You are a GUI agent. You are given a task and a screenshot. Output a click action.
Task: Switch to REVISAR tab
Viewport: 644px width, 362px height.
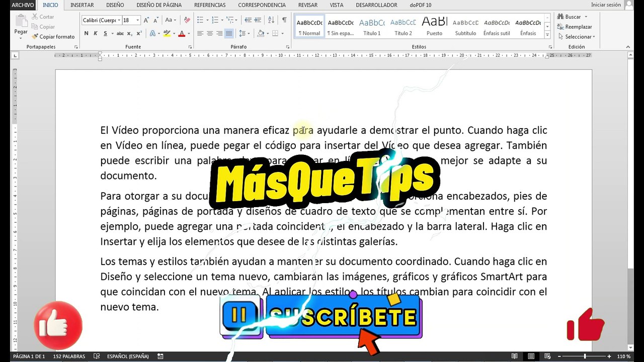pos(307,5)
